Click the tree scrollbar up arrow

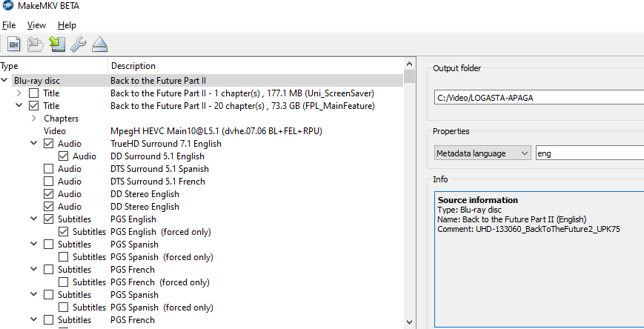tap(409, 64)
